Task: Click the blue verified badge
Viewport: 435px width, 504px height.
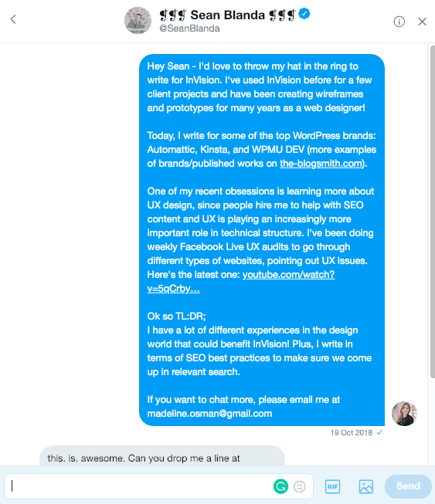Action: coord(304,14)
